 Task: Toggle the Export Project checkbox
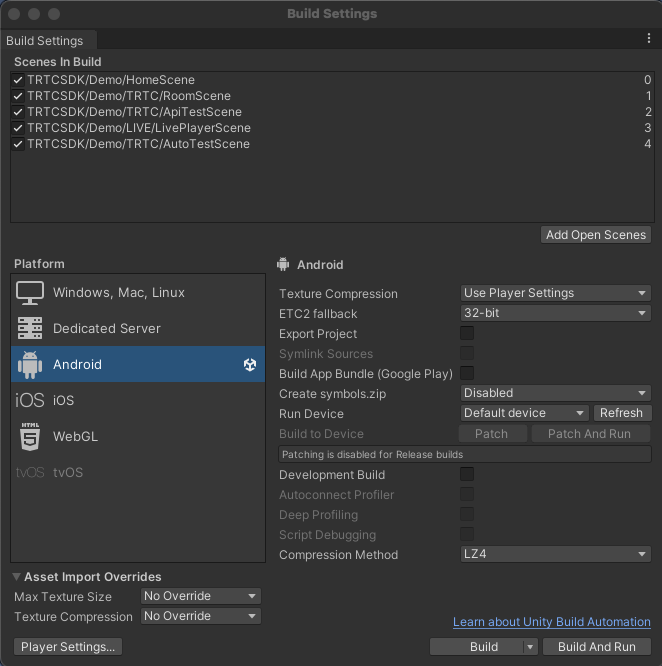467,334
